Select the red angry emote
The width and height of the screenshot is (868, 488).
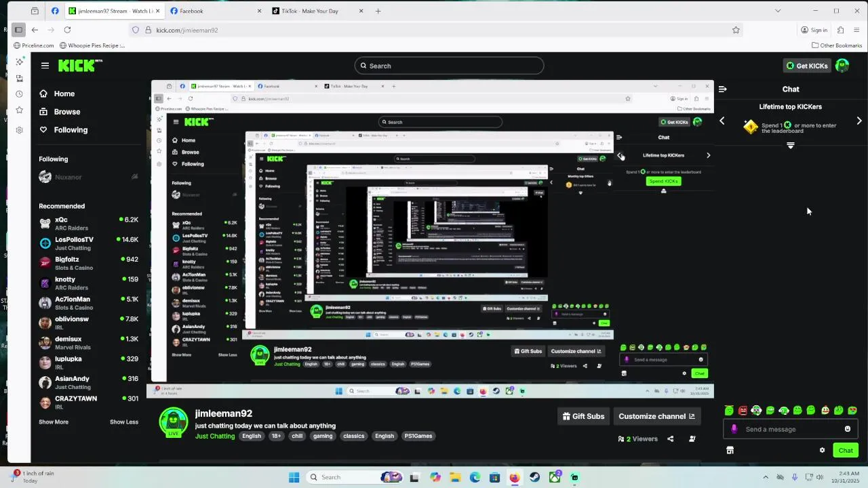743,410
